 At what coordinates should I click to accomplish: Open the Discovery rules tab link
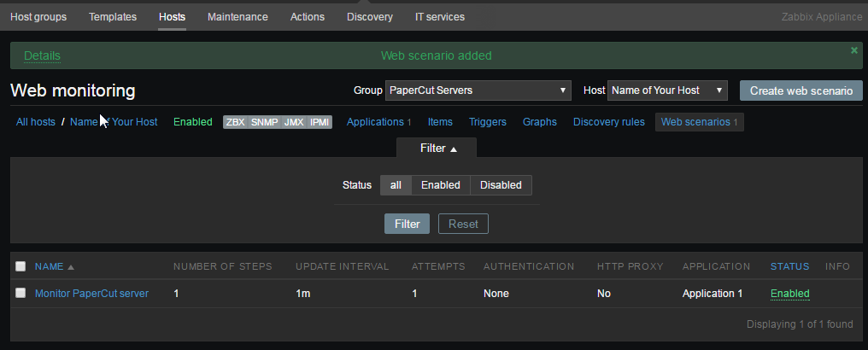pos(609,122)
